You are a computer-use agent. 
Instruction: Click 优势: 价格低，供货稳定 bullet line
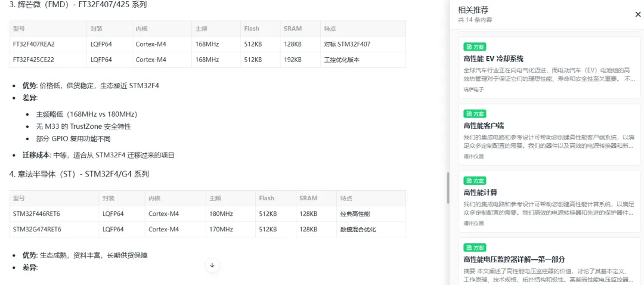(x=91, y=86)
